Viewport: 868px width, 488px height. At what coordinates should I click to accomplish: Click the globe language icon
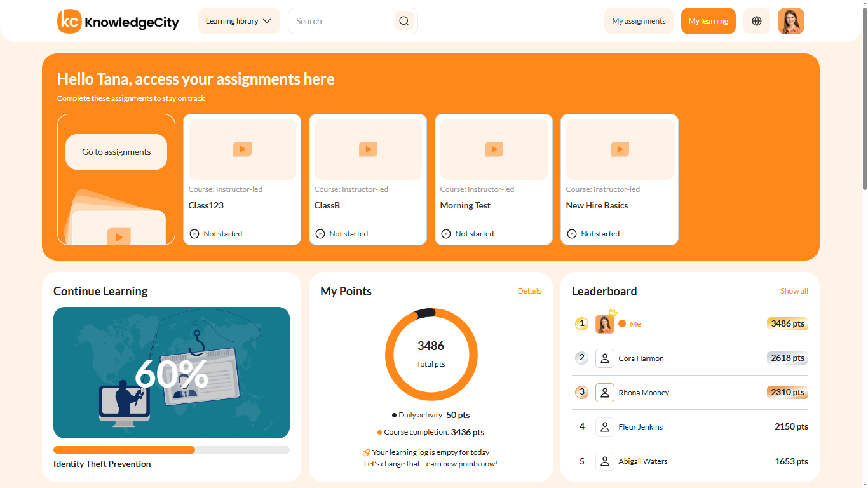pyautogui.click(x=756, y=21)
